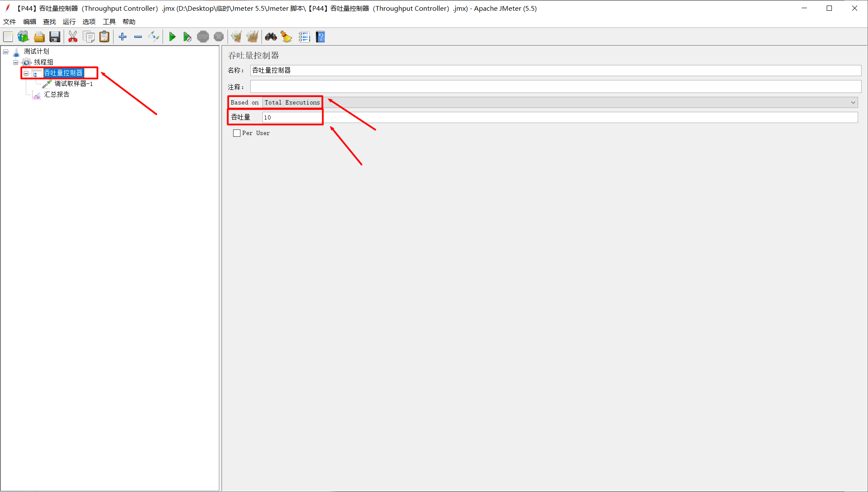Close the JMeter window
This screenshot has height=492, width=868.
[855, 8]
